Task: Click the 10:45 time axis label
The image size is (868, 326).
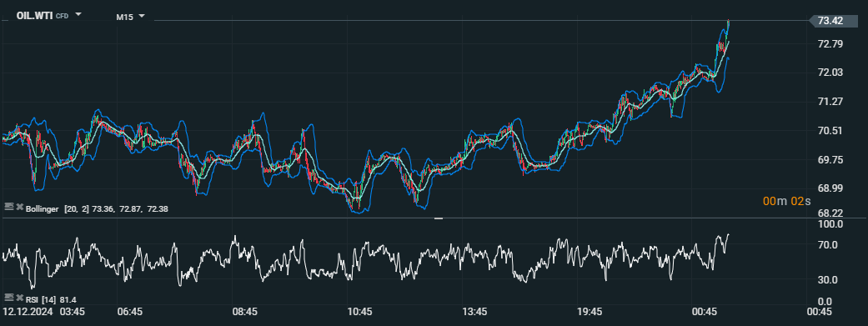Action: (x=360, y=312)
